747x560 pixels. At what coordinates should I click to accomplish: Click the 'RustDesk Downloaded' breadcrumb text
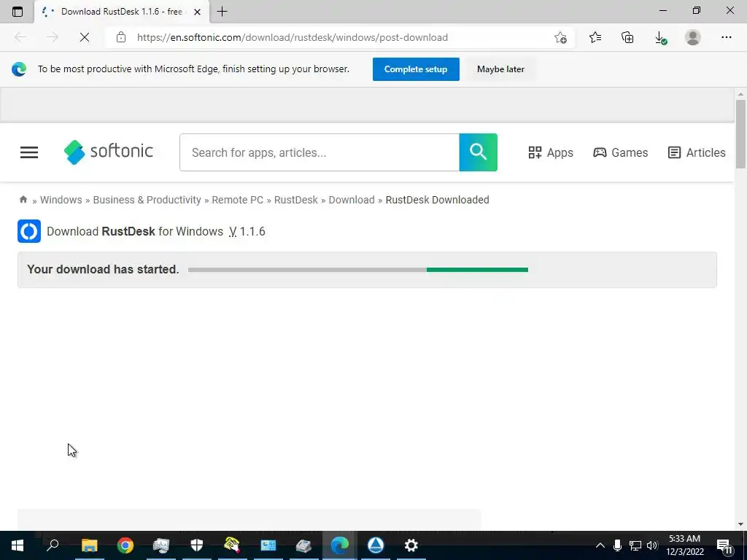pyautogui.click(x=438, y=200)
